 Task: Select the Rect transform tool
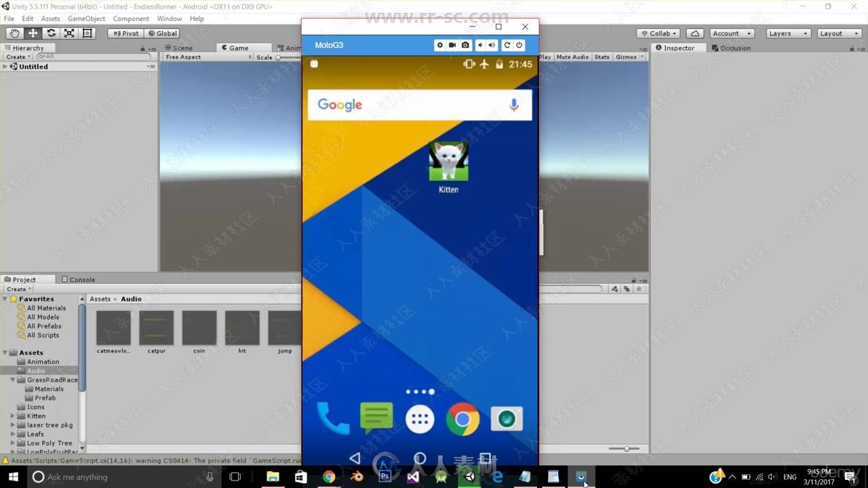(87, 33)
